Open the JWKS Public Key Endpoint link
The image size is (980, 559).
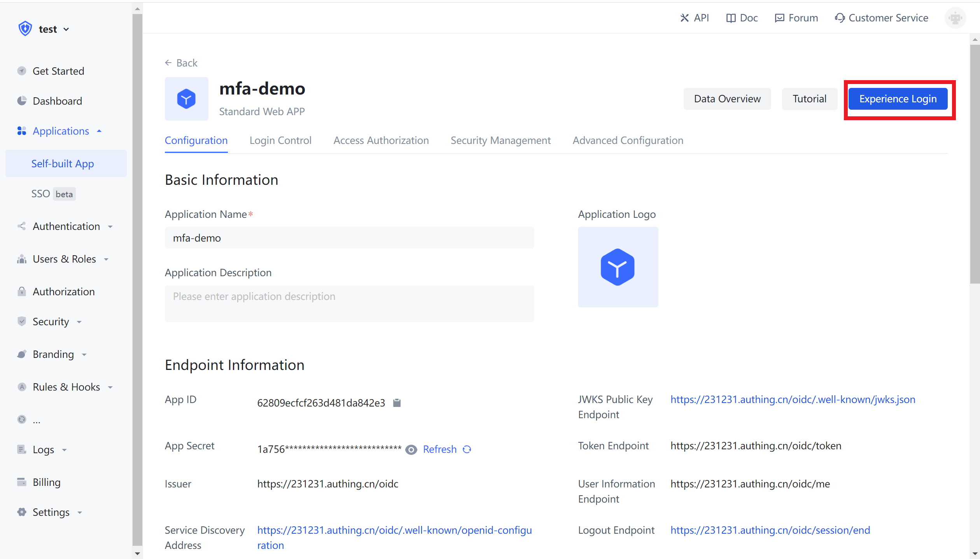click(792, 399)
